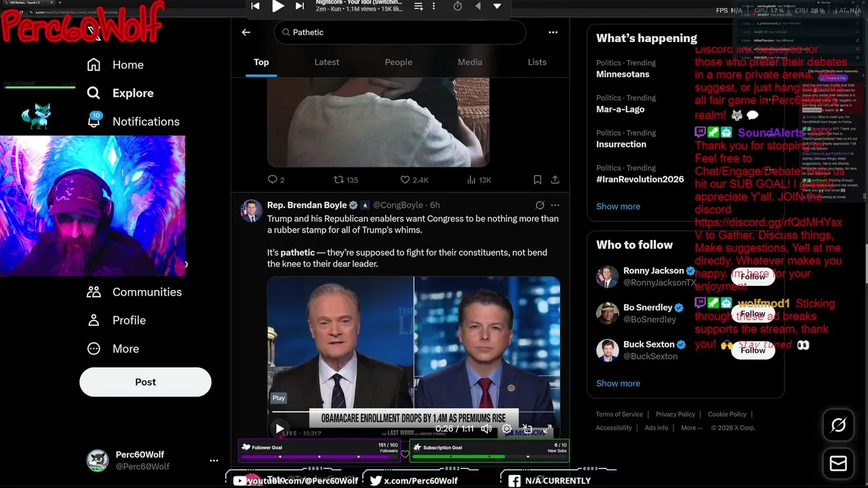Click the Grok icon on Brendan Boyle's post

(540, 205)
